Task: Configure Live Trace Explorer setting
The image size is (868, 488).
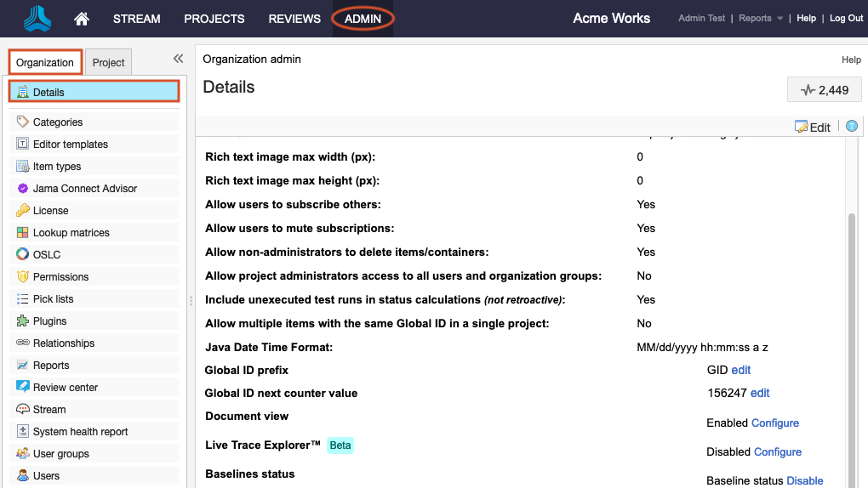Action: point(778,451)
